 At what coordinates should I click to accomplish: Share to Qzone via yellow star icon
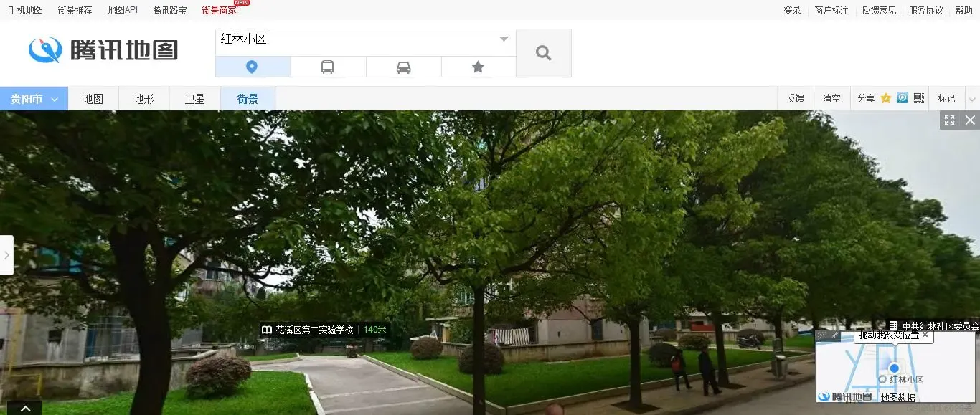point(886,99)
